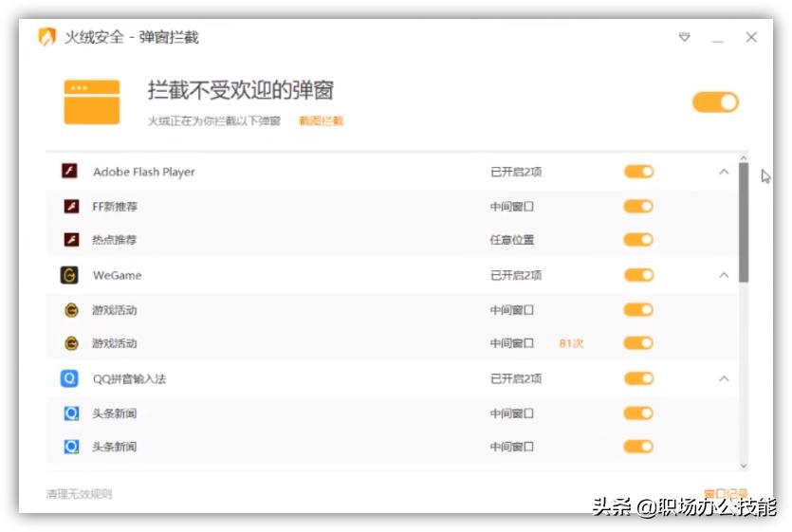Collapse the WeGame group
This screenshot has width=792, height=532.
(x=724, y=275)
